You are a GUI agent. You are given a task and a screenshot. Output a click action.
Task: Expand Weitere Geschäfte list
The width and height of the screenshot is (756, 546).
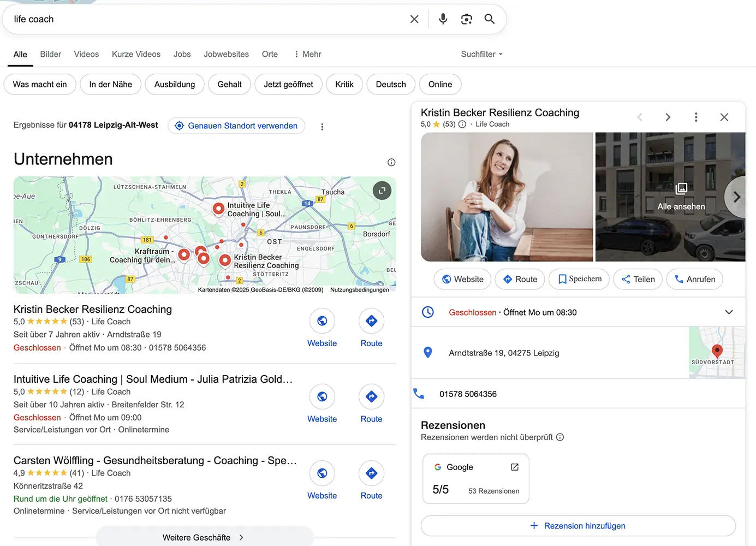click(x=205, y=537)
